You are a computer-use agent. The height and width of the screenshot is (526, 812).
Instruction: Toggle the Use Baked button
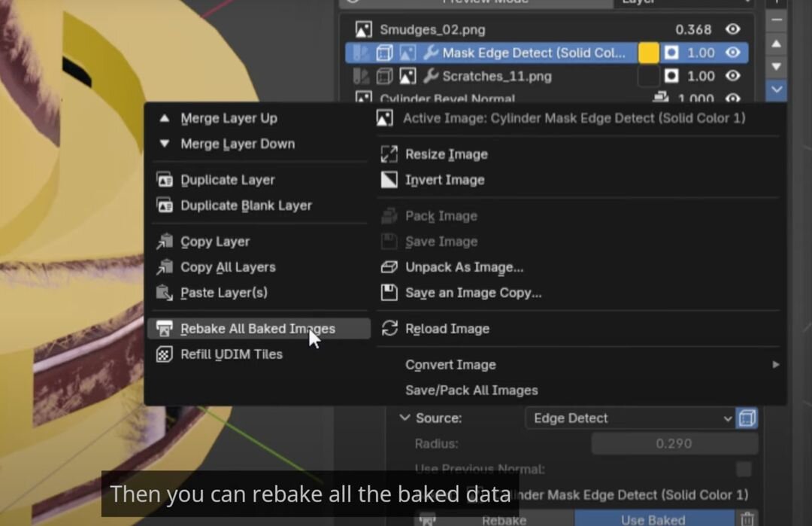(653, 518)
